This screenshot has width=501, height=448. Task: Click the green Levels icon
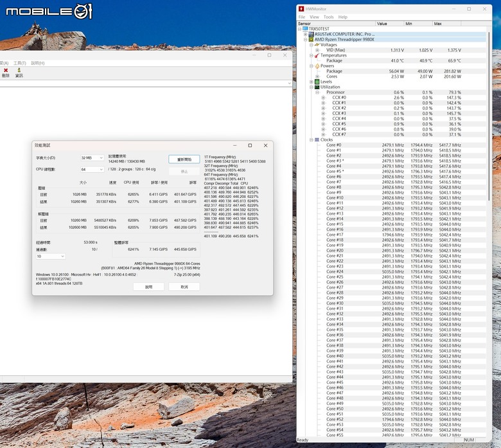coord(317,82)
